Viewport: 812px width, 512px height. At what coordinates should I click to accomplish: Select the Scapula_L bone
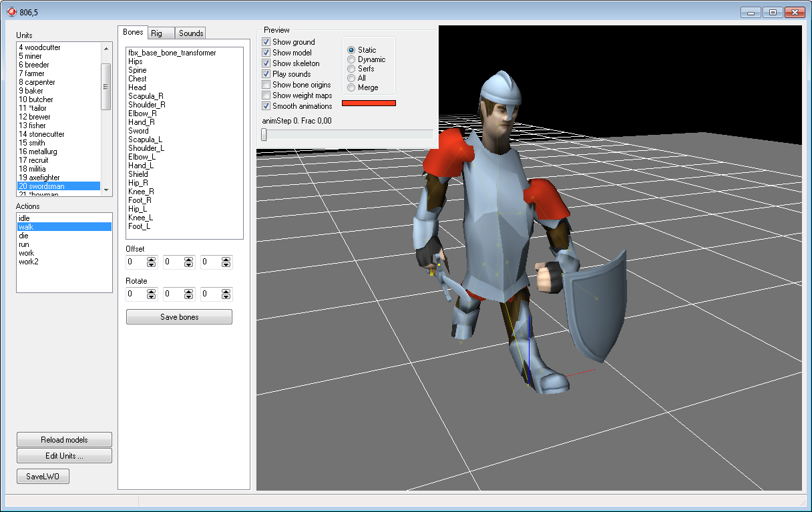pos(184,140)
